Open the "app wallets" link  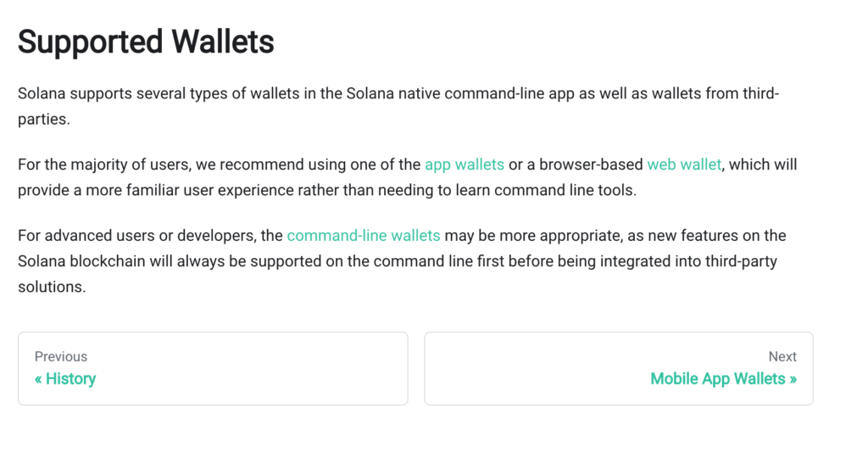pyautogui.click(x=464, y=165)
